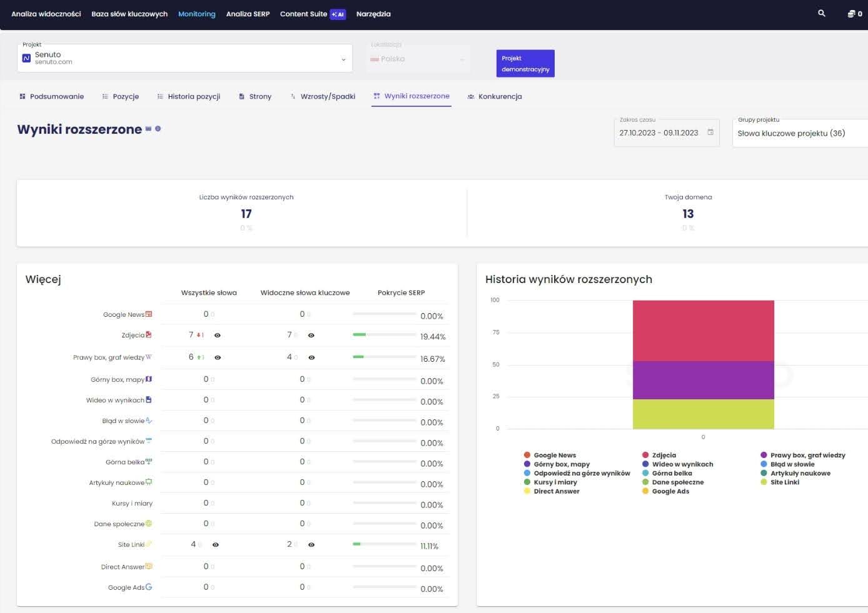Open Analiza SERP from top navigation
Viewport: 868px width, 613px height.
pos(248,14)
